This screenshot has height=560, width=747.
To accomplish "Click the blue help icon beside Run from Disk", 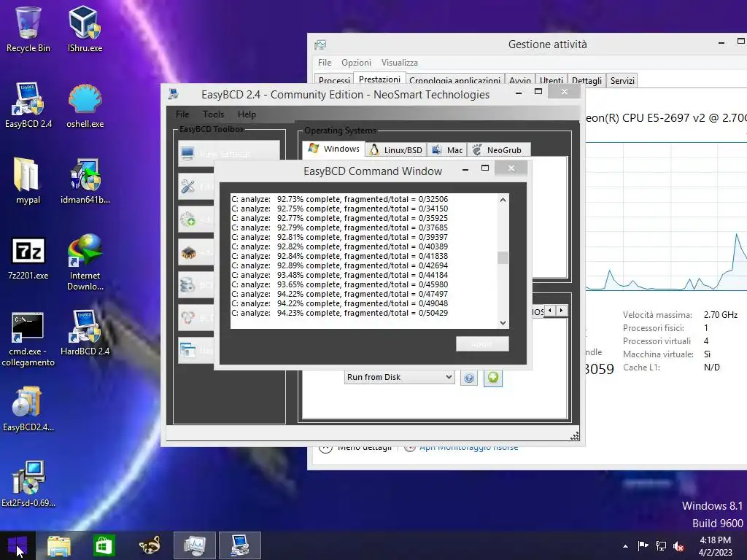I will click(x=469, y=378).
